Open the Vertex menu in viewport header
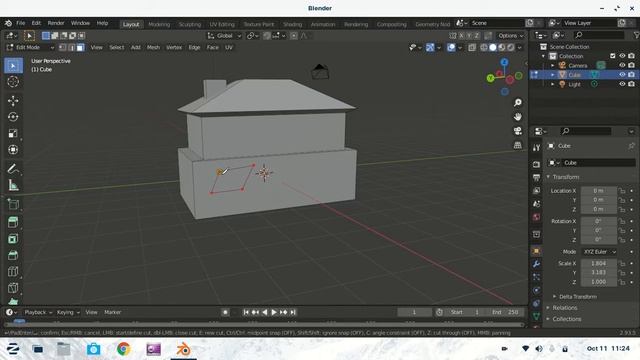 [174, 47]
